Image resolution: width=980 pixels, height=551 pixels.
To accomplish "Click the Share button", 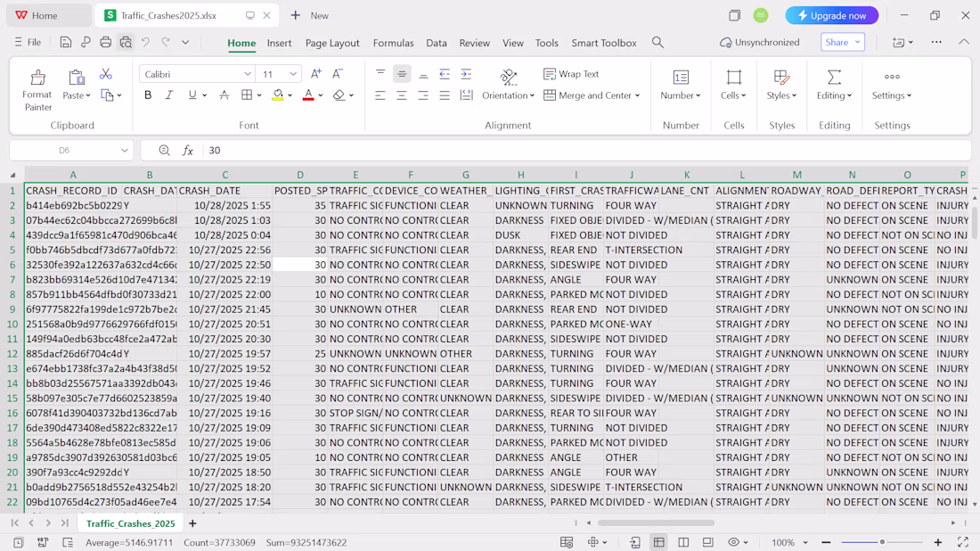I will click(843, 42).
